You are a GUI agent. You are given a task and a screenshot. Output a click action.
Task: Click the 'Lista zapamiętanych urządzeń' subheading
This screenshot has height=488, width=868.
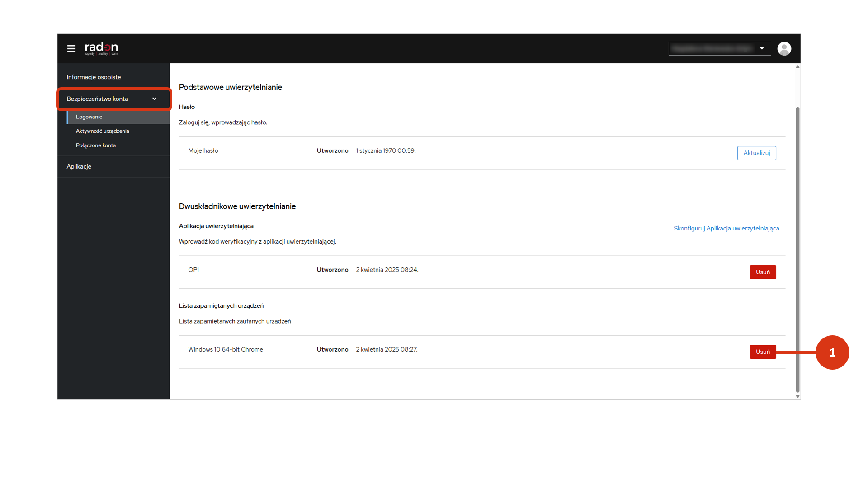(x=221, y=306)
